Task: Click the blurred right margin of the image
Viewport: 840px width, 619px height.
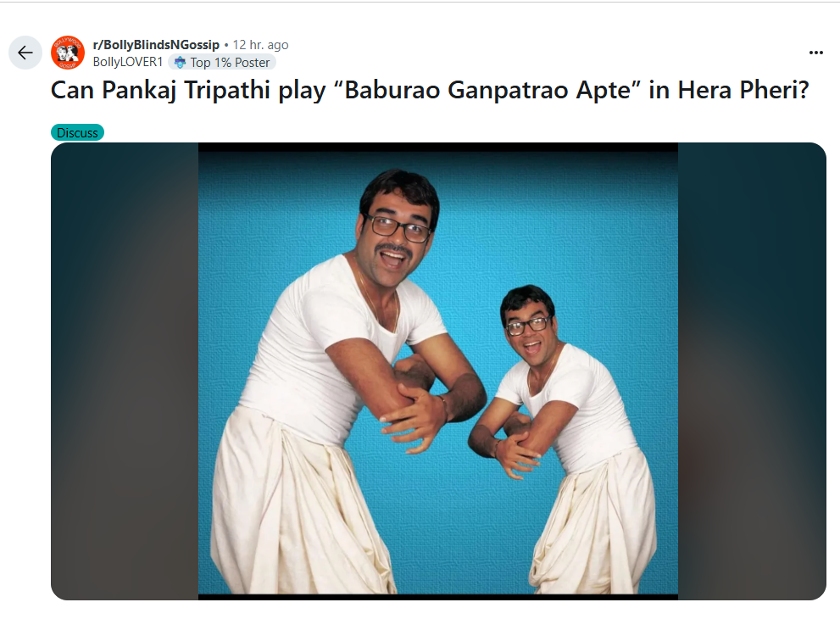Action: click(752, 371)
